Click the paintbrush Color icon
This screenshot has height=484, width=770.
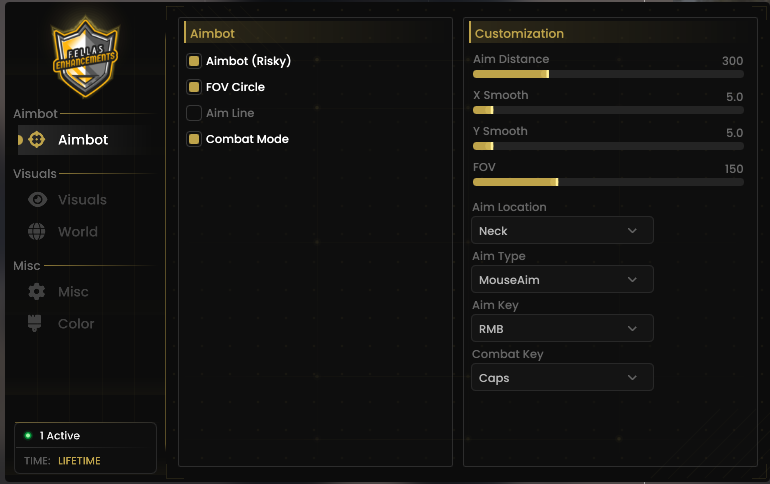(x=34, y=323)
